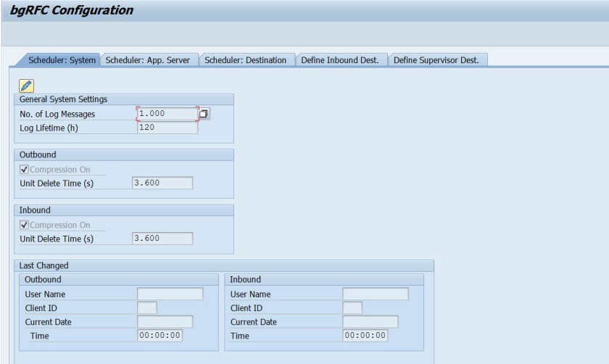
Task: Open the Scheduler: App. Server tab
Action: point(148,60)
